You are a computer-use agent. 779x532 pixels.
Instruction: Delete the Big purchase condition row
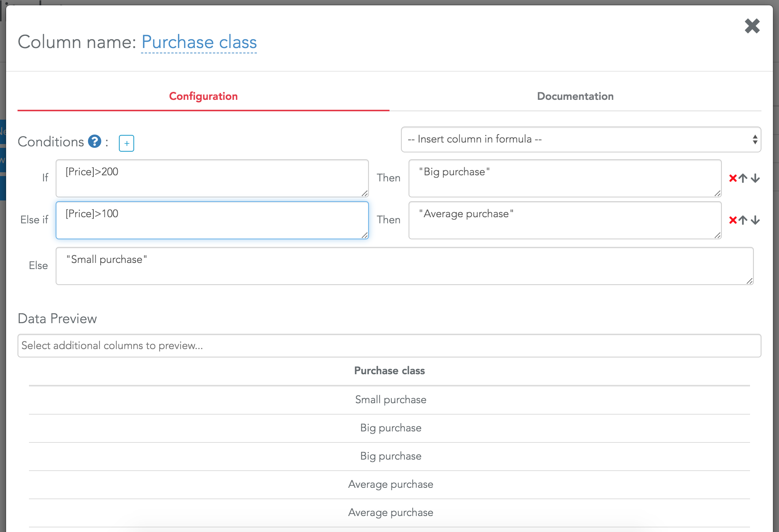[x=733, y=178]
